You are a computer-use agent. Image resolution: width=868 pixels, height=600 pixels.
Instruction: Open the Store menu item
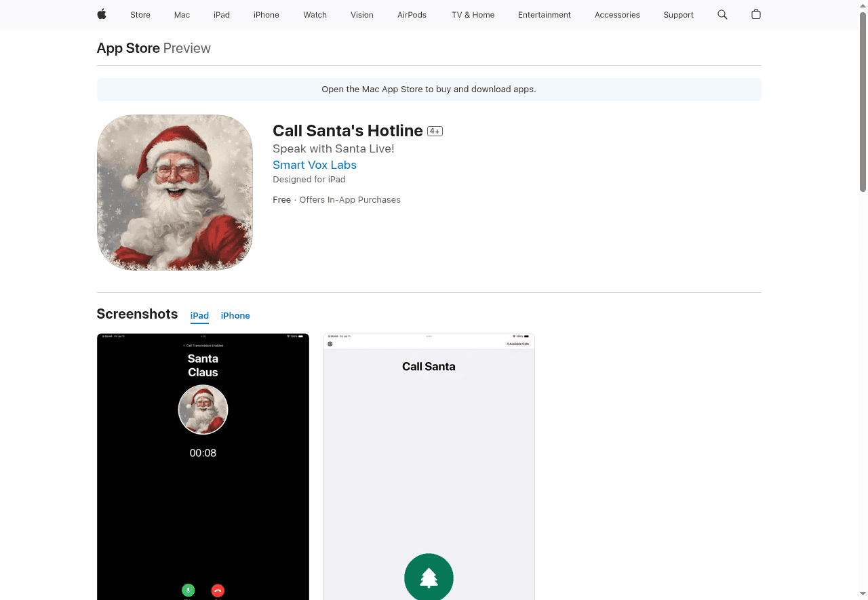pyautogui.click(x=140, y=14)
